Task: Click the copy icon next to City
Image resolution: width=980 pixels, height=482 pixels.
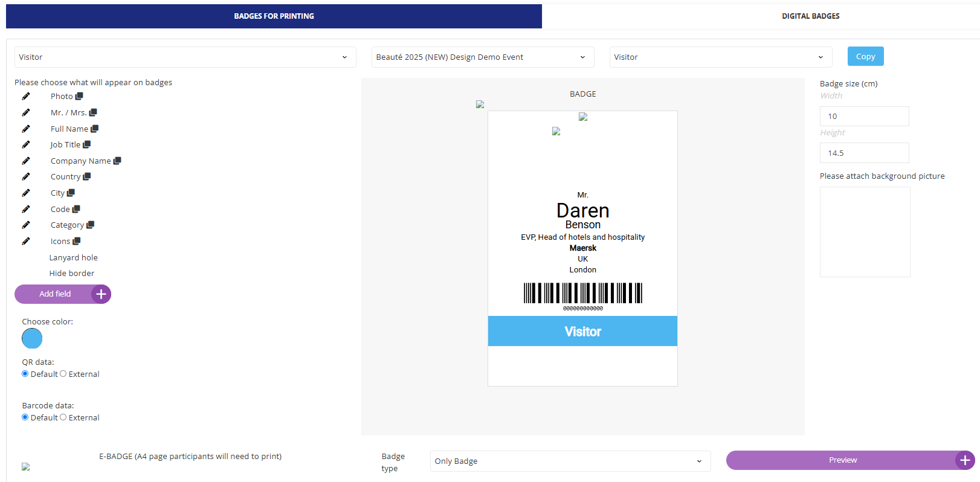Action: click(x=71, y=193)
